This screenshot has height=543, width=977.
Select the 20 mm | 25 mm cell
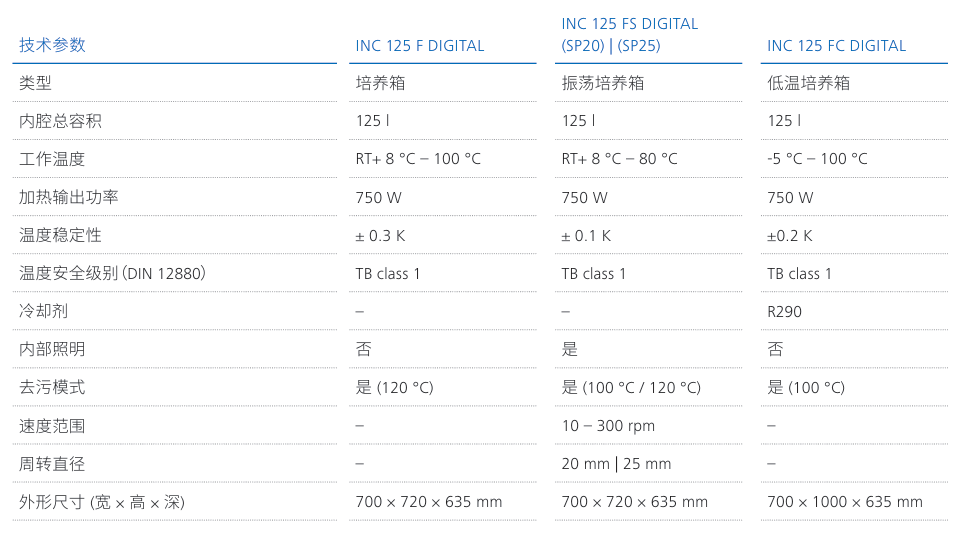pyautogui.click(x=616, y=464)
